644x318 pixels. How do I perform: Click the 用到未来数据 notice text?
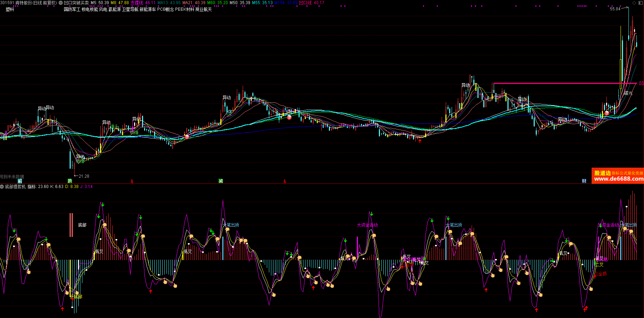12,177
